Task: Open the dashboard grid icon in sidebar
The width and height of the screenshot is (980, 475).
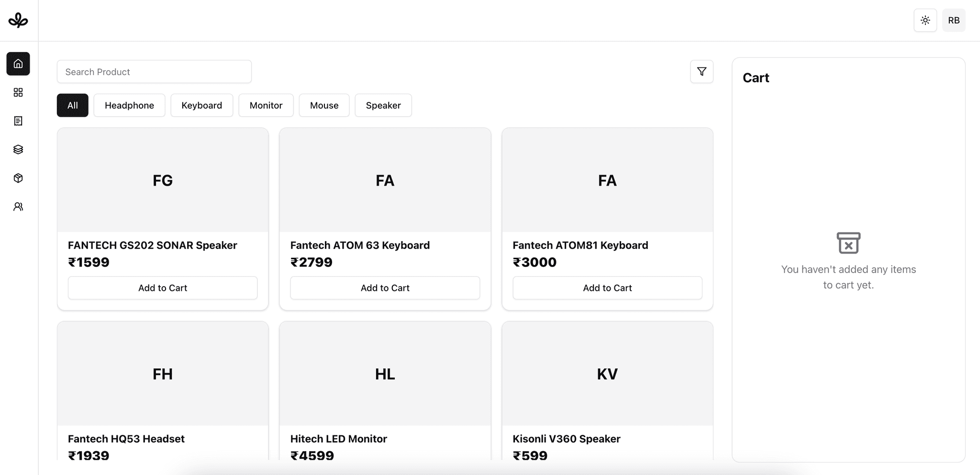Action: click(18, 92)
